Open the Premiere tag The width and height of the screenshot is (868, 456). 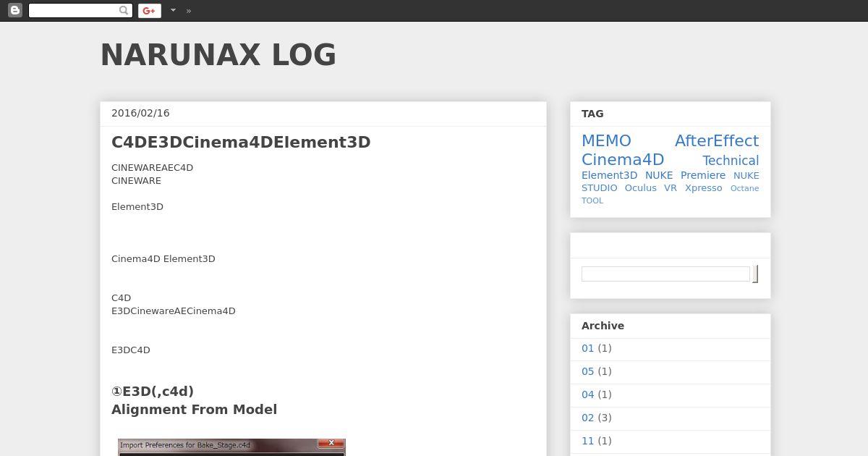click(x=703, y=175)
